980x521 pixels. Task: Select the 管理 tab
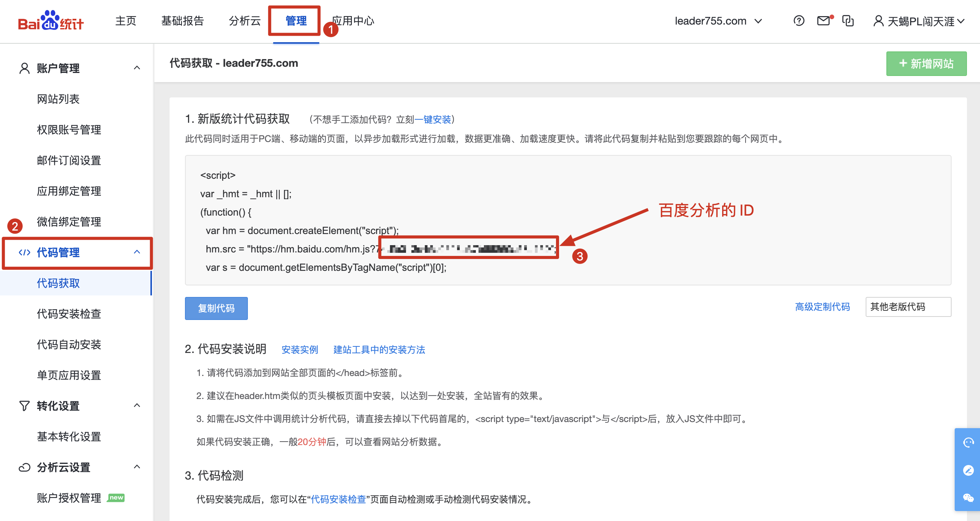click(x=296, y=21)
